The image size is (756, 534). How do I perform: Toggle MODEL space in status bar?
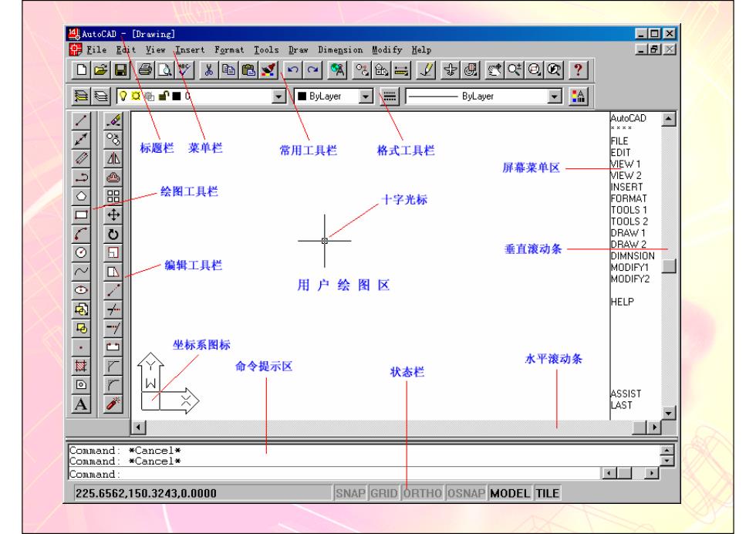[x=510, y=493]
